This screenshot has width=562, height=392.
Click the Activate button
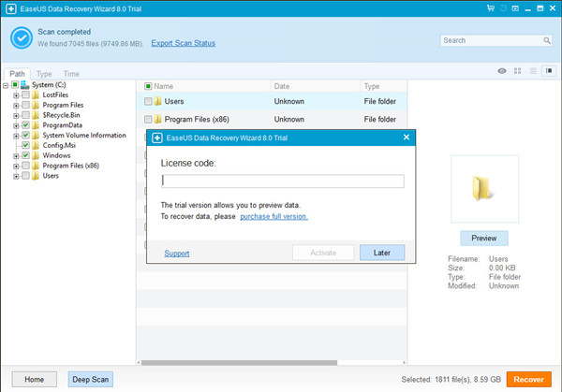tap(323, 253)
